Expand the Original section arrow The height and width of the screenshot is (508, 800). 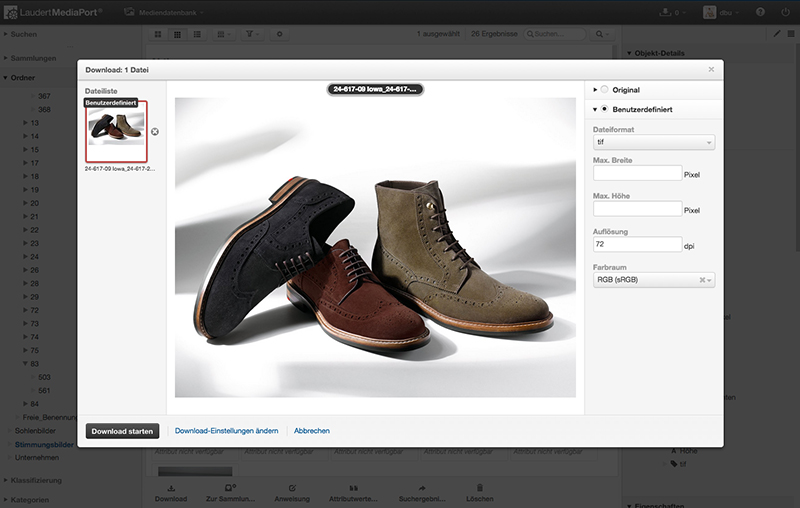[x=595, y=90]
